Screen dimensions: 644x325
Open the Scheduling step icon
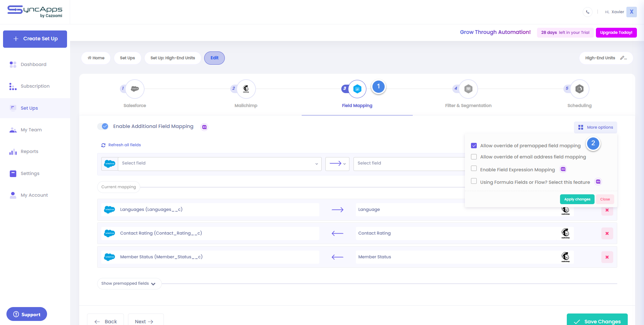coord(579,89)
